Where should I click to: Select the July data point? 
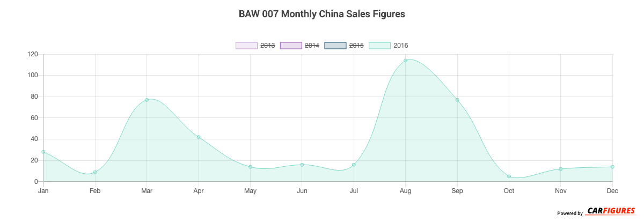tap(354, 165)
